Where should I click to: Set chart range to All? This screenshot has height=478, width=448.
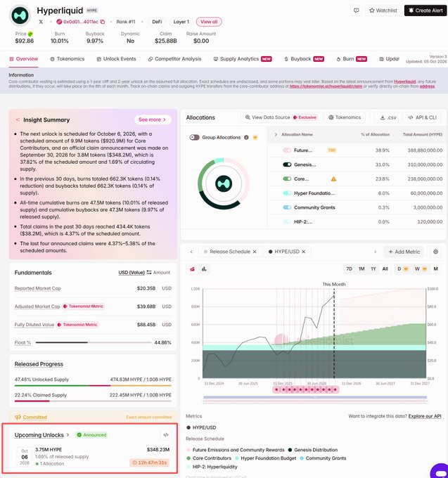coord(385,269)
